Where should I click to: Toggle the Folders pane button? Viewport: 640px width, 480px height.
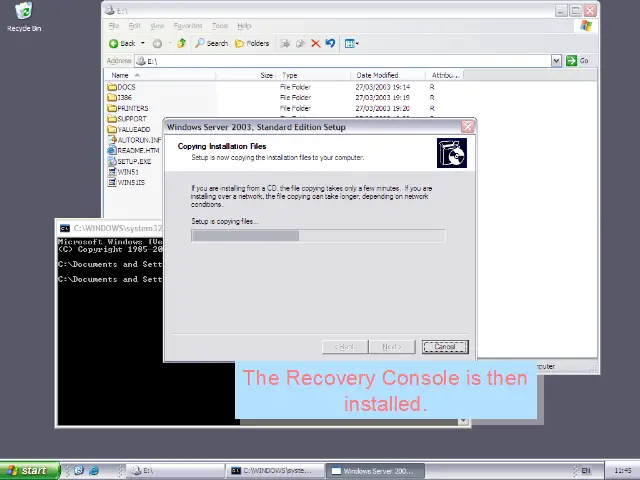(x=252, y=43)
